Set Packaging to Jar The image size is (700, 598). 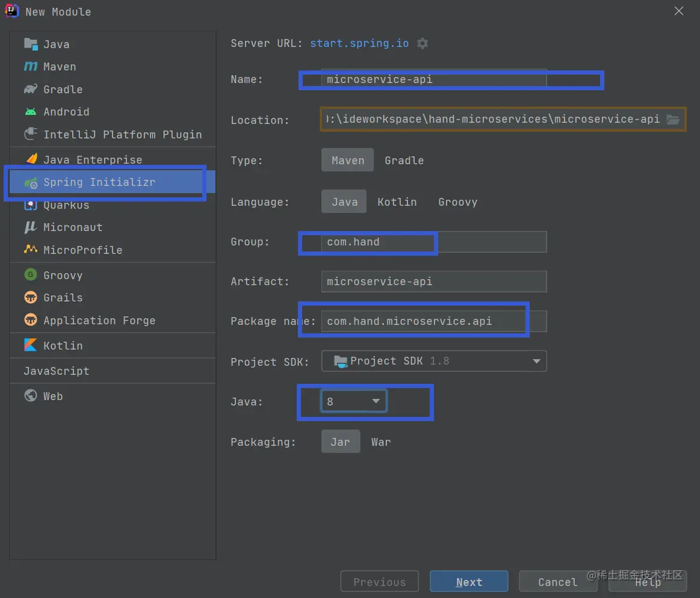tap(340, 442)
